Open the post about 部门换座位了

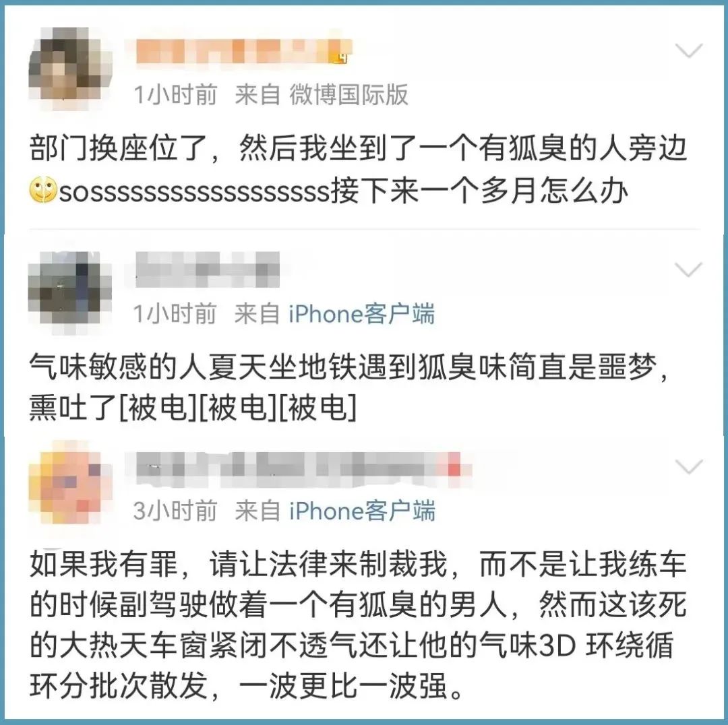pos(357,170)
